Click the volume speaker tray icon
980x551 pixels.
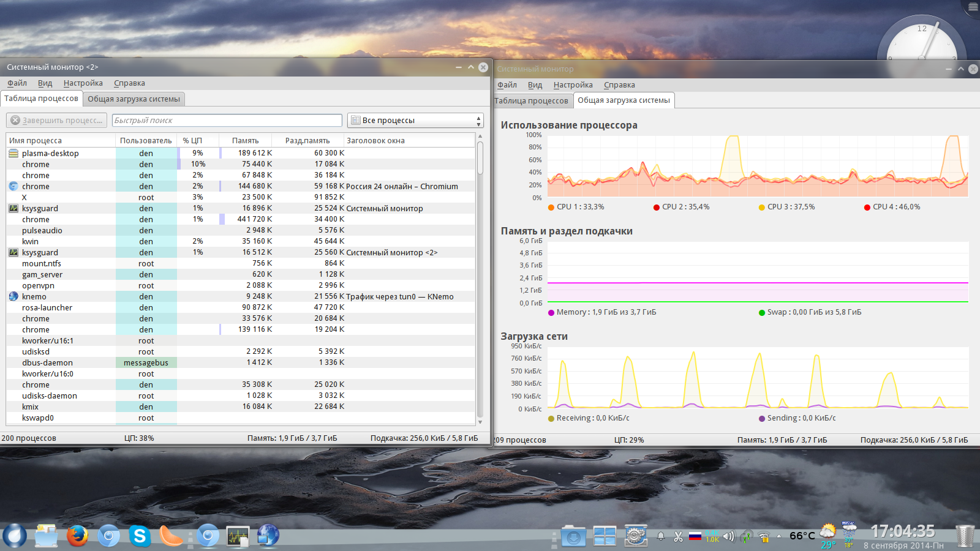(728, 537)
